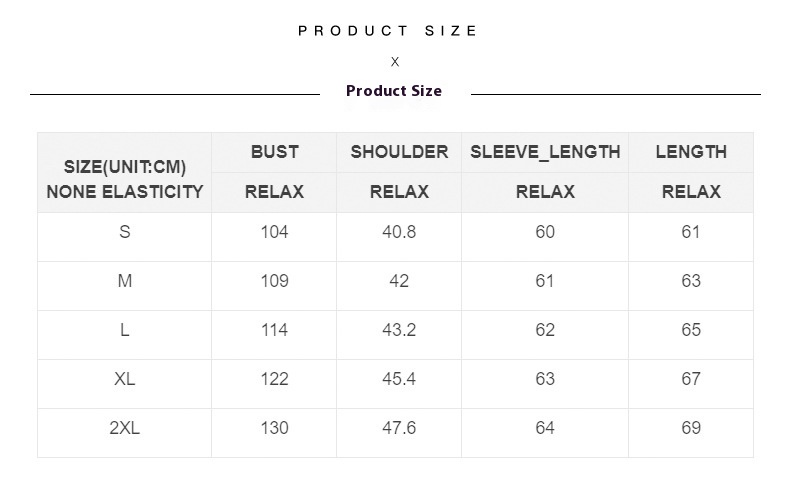Select the S size row label
Image resolution: width=790 pixels, height=477 pixels.
tap(124, 232)
